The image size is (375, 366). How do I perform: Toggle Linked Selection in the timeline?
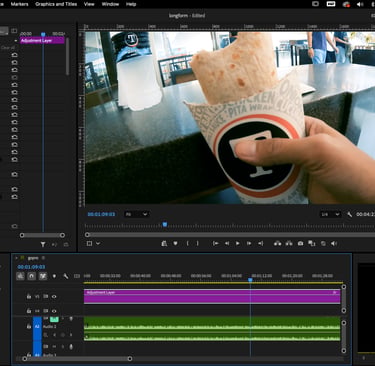click(43, 276)
